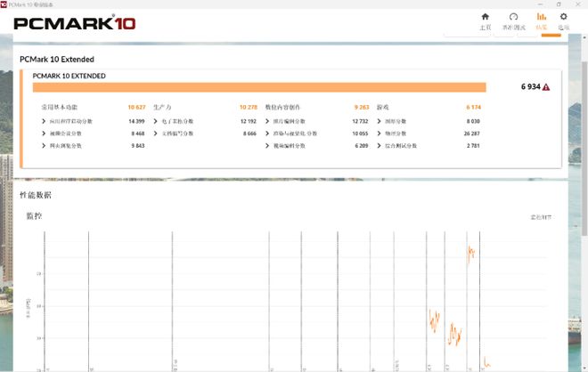Viewport: 588px width, 372px height.
Task: Click the PCMARK 10 logo in header
Action: click(75, 23)
